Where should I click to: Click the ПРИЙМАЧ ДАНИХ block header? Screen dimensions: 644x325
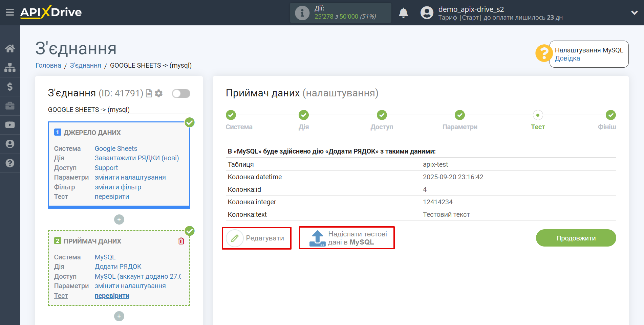pyautogui.click(x=92, y=241)
